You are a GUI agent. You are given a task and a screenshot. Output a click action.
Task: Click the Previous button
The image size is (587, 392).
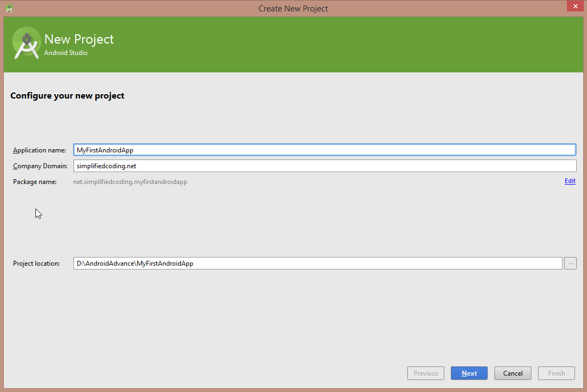(426, 373)
